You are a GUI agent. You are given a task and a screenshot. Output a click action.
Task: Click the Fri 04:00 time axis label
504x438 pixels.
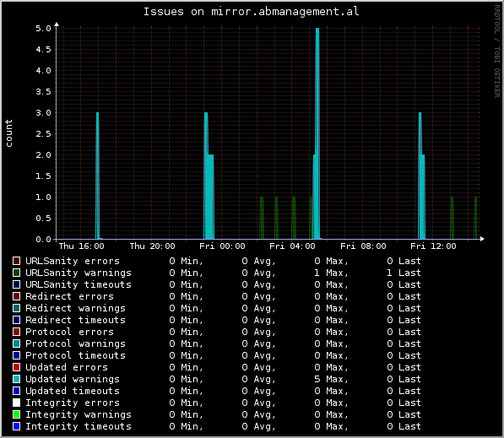292,246
